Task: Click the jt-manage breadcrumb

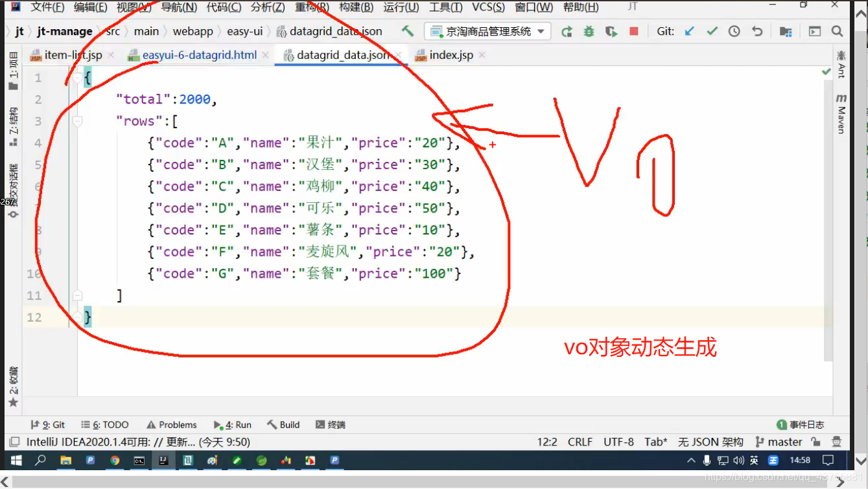Action: coord(65,31)
